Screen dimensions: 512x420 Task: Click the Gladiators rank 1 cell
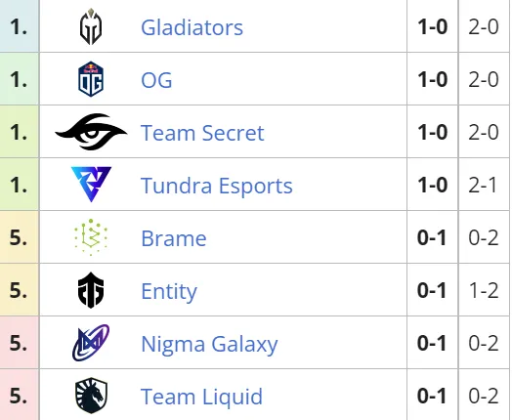tap(20, 26)
